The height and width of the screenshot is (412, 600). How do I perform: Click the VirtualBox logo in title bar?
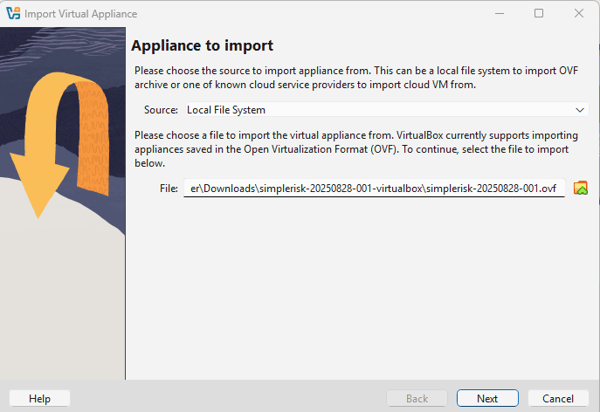[x=14, y=14]
